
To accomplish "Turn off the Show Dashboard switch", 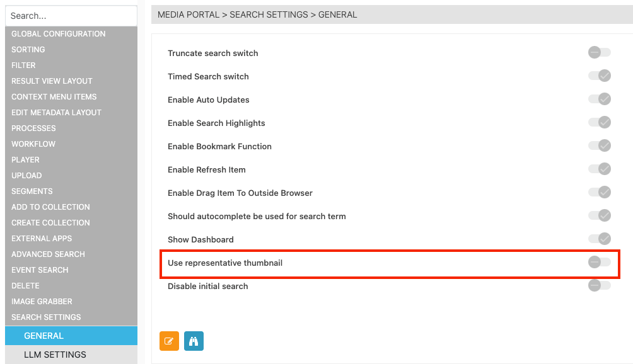I will pyautogui.click(x=598, y=239).
